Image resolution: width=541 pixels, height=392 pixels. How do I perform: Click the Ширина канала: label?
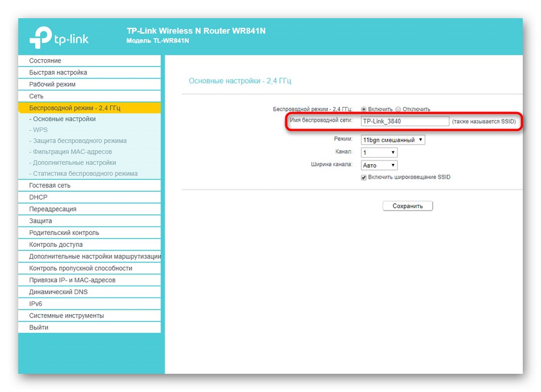(x=331, y=164)
